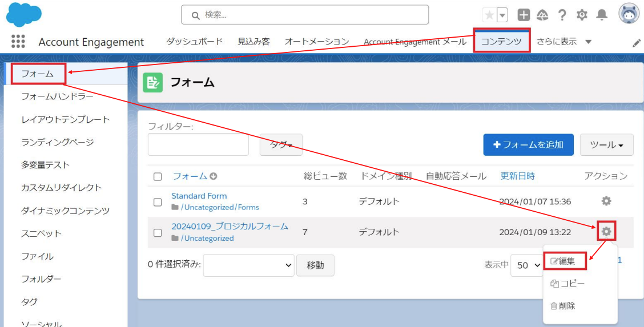
Task: Click the green form icon in page header
Action: 153,83
